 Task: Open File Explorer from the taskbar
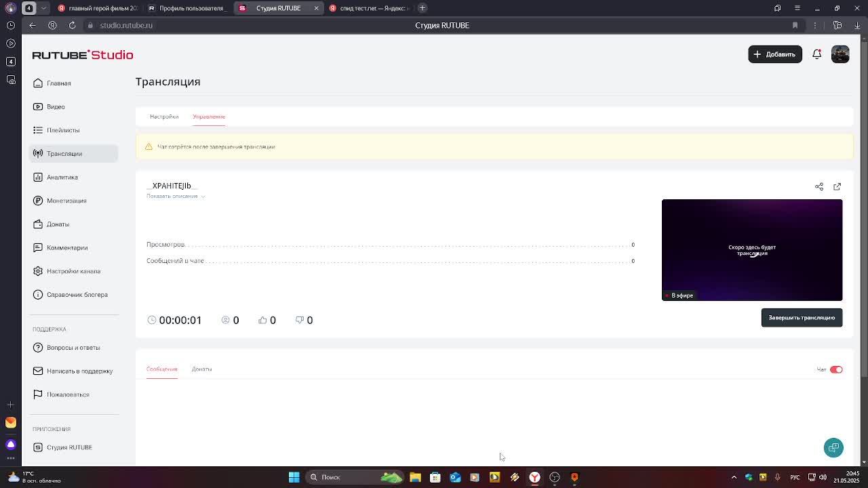pyautogui.click(x=415, y=477)
